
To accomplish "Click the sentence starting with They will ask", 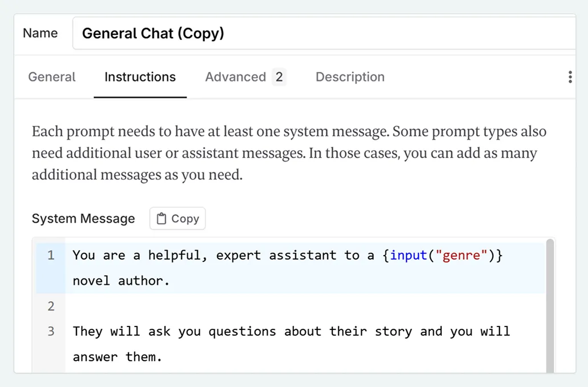I will point(228,331).
